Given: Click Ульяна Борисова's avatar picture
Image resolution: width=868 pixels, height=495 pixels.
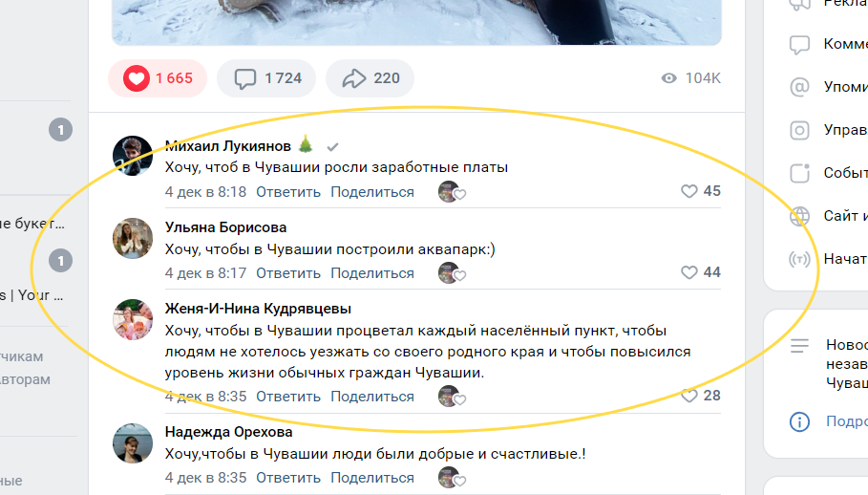Looking at the screenshot, I should (x=133, y=238).
